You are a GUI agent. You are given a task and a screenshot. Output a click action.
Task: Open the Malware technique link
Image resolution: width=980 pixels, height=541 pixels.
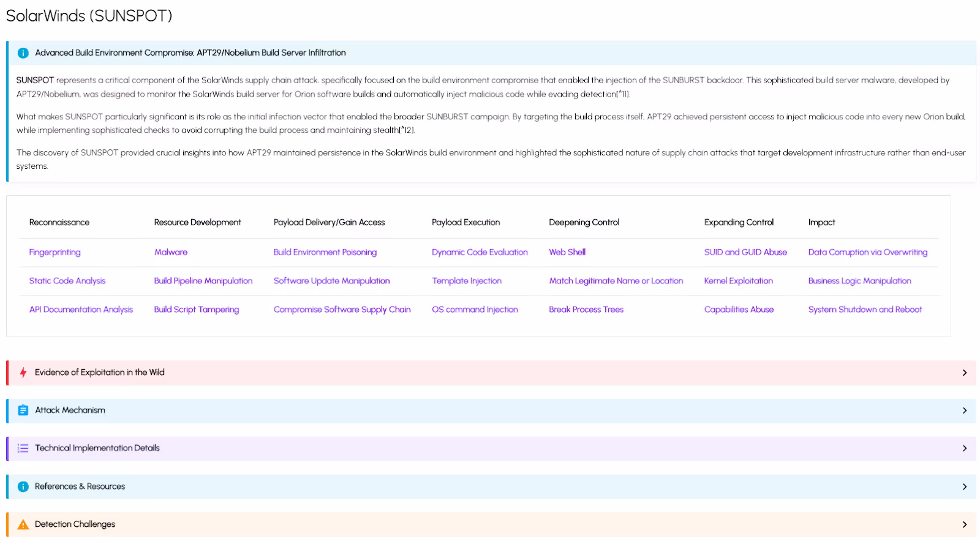click(171, 252)
